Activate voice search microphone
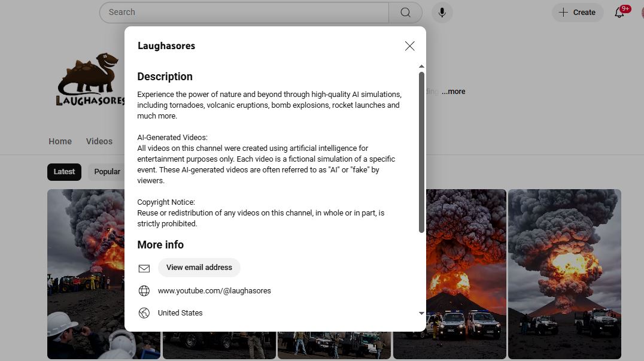The height and width of the screenshot is (361, 644). pyautogui.click(x=442, y=13)
